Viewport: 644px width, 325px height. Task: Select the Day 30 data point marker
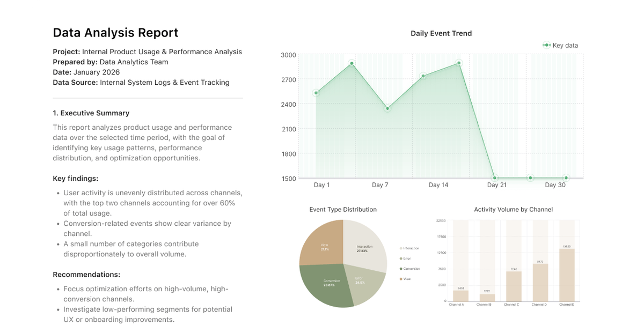coord(566,178)
